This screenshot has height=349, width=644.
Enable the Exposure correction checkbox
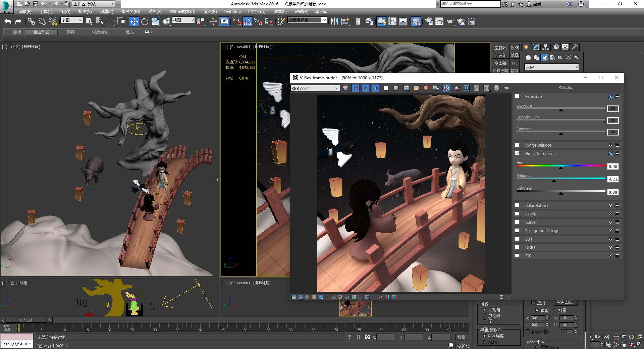517,96
